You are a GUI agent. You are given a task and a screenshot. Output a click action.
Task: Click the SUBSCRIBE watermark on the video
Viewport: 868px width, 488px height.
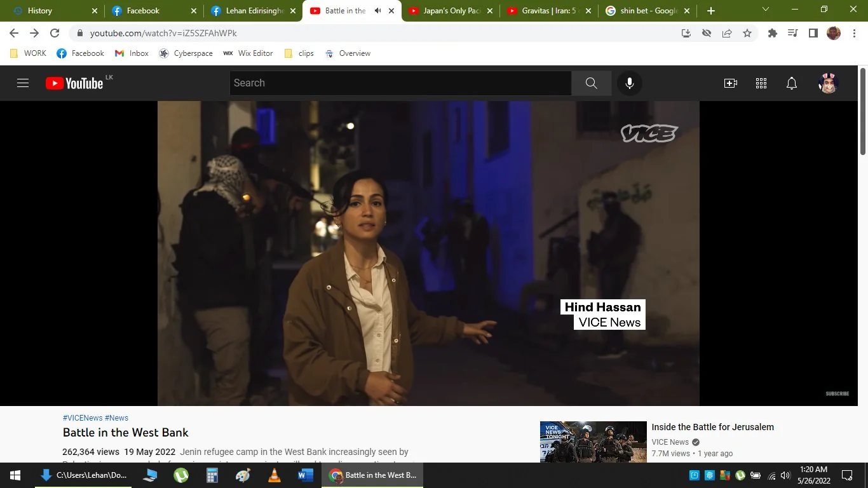(837, 394)
